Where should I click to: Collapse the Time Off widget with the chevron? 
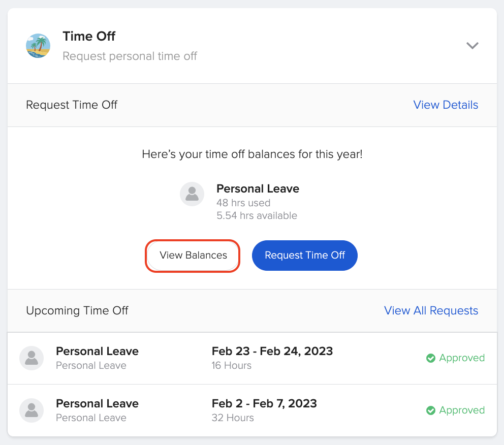472,45
